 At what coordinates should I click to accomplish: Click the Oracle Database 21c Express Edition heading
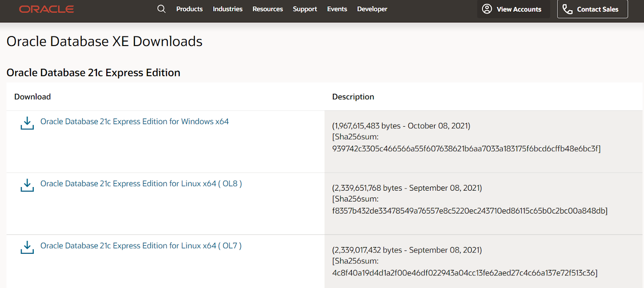click(x=93, y=72)
